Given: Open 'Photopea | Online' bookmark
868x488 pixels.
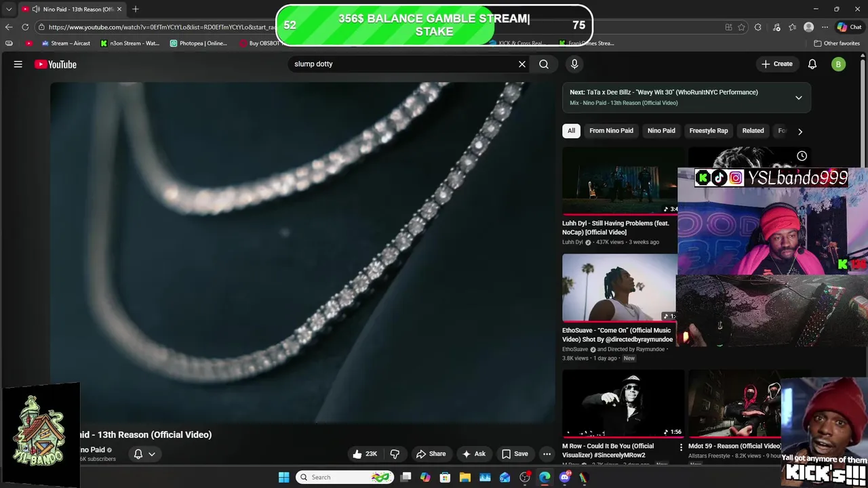Looking at the screenshot, I should tap(199, 43).
